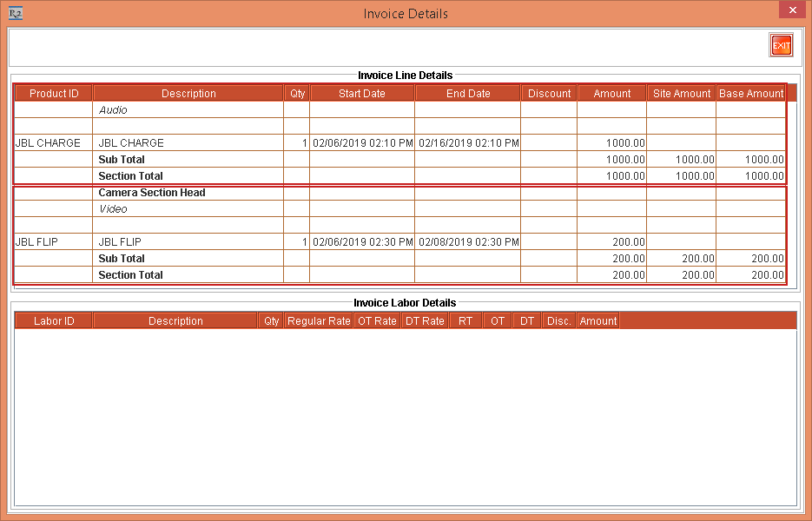Screen dimensions: 812x521
Task: Click the Site Amount column header
Action: click(x=682, y=94)
